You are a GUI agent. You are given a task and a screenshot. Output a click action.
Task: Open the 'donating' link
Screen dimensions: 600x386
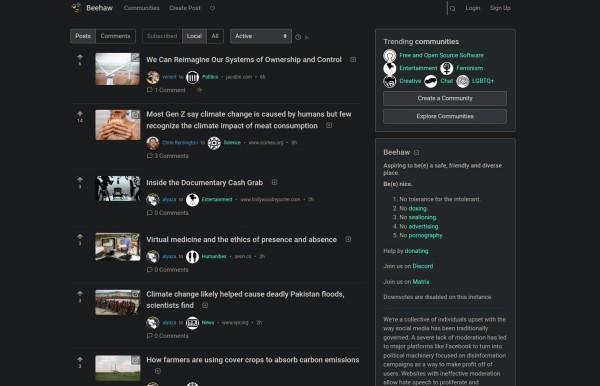(416, 251)
